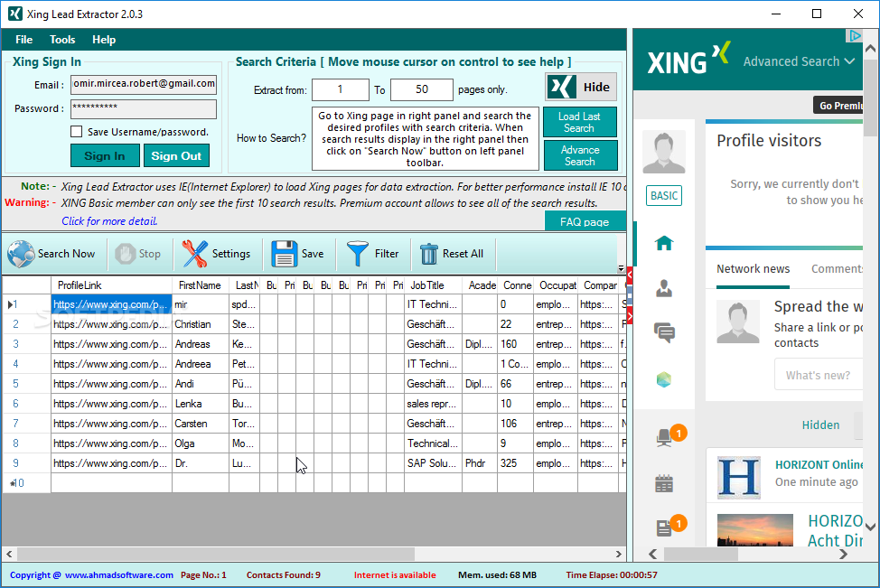
Task: Click the JobTitle column header
Action: 433,285
